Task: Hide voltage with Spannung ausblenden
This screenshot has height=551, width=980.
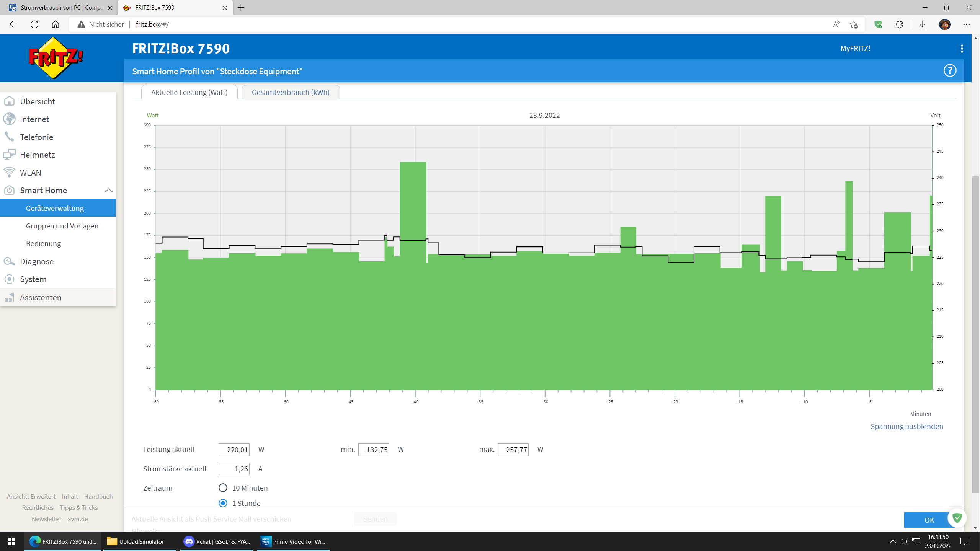Action: point(906,426)
